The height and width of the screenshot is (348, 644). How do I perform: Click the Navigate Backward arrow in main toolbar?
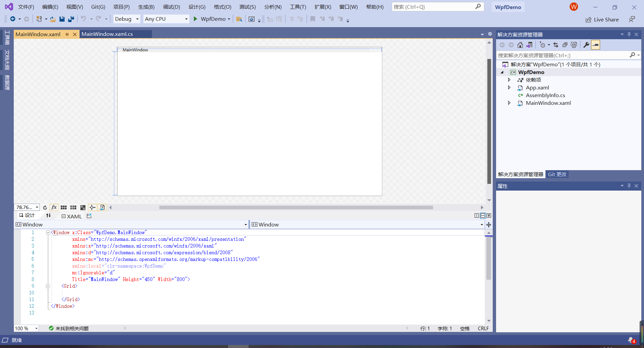point(13,19)
